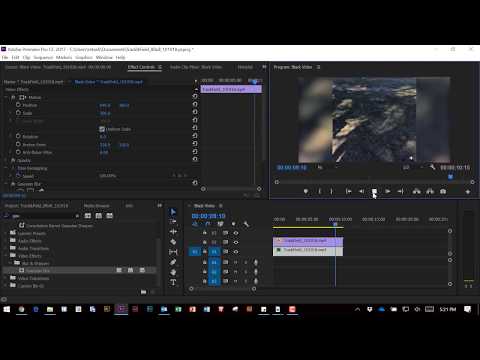480x360 pixels.
Task: Select the Slip tool
Action: tap(173, 252)
